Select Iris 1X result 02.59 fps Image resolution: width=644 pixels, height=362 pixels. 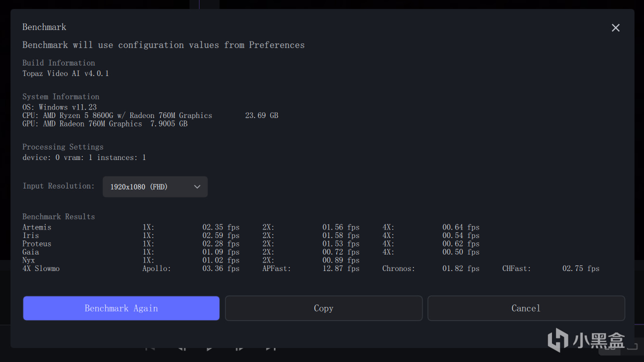[x=221, y=235]
